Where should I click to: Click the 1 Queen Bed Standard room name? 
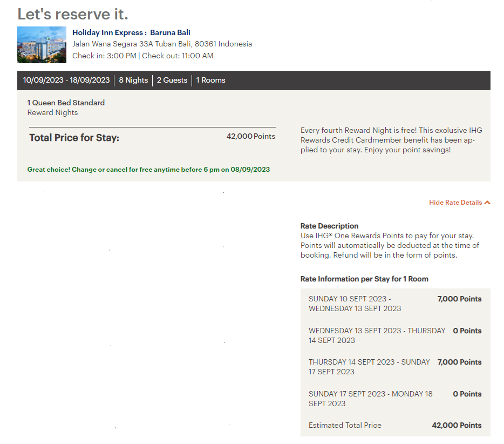point(66,103)
